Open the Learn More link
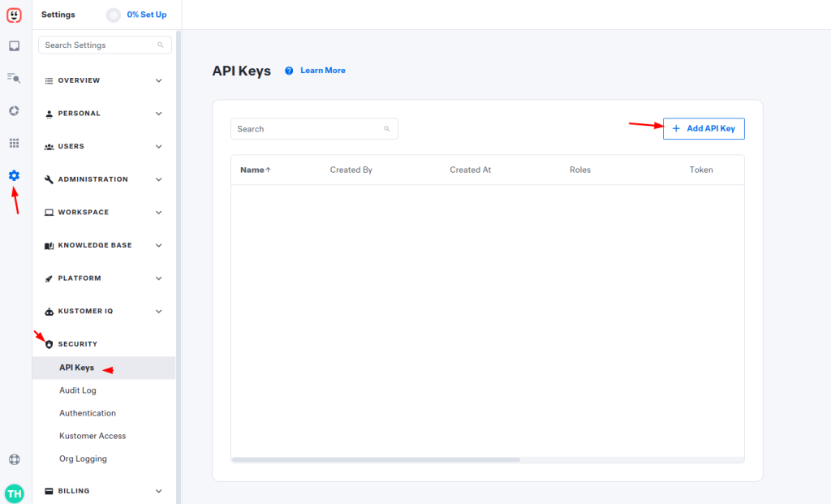 (322, 71)
